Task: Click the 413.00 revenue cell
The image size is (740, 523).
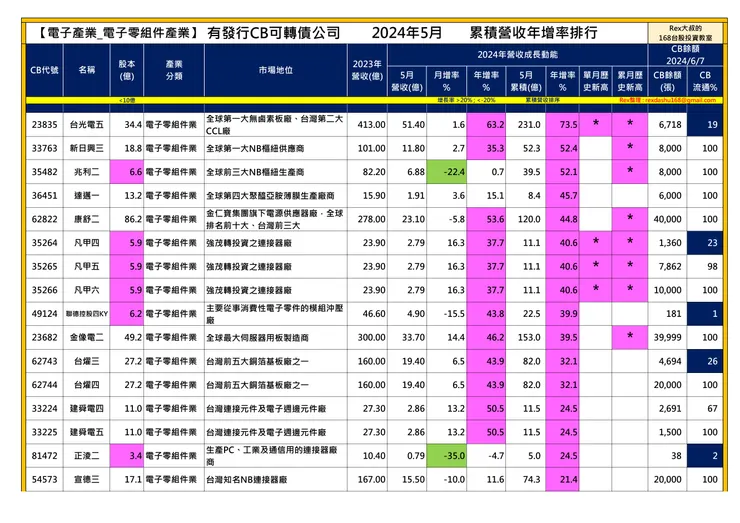Action: [367, 125]
